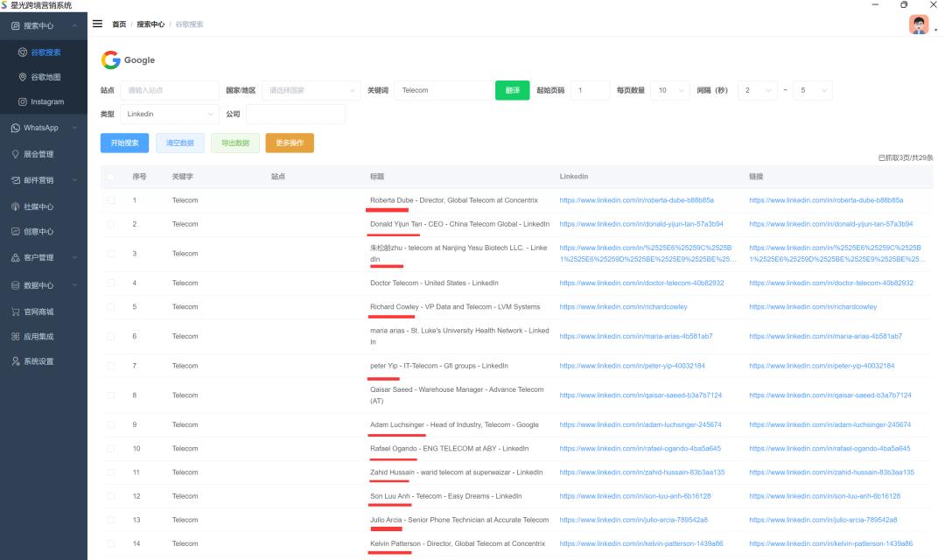The height and width of the screenshot is (560, 945).
Task: Go to the home breadcrumb
Action: tap(118, 24)
